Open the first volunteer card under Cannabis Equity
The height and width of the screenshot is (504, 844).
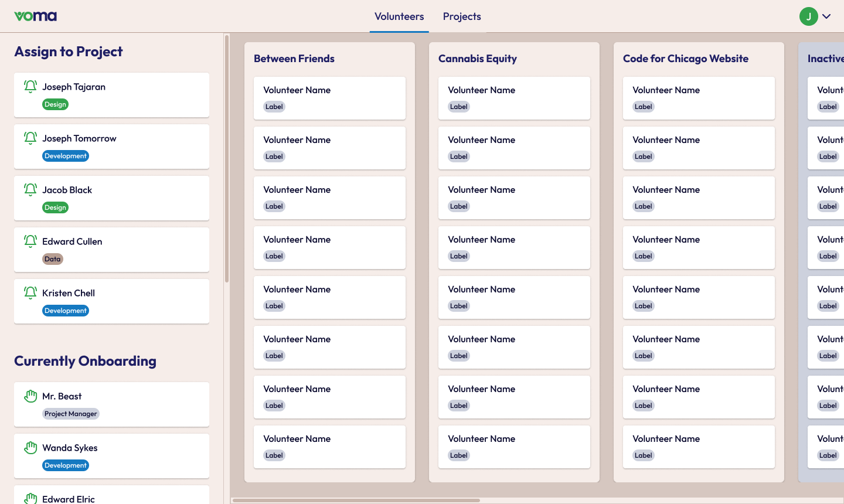pos(514,98)
